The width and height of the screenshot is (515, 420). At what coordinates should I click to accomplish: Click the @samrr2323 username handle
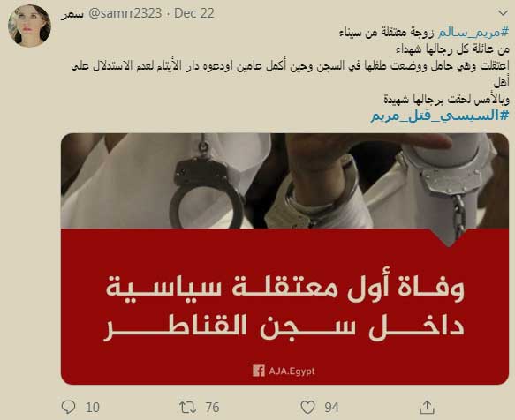(125, 13)
